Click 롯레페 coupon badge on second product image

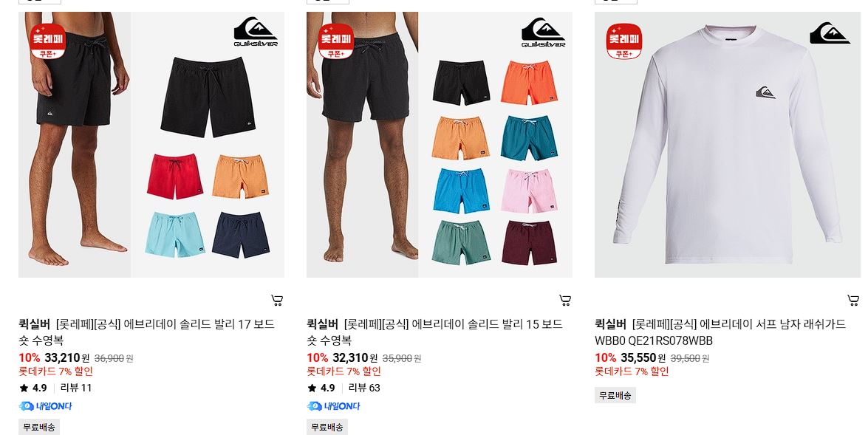[336, 41]
